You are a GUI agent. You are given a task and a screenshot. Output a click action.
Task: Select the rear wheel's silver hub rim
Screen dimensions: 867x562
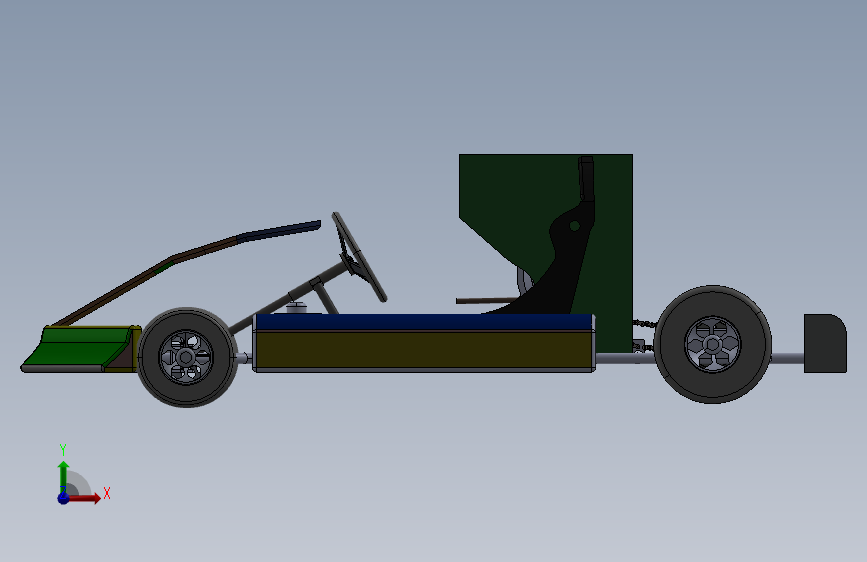click(713, 345)
